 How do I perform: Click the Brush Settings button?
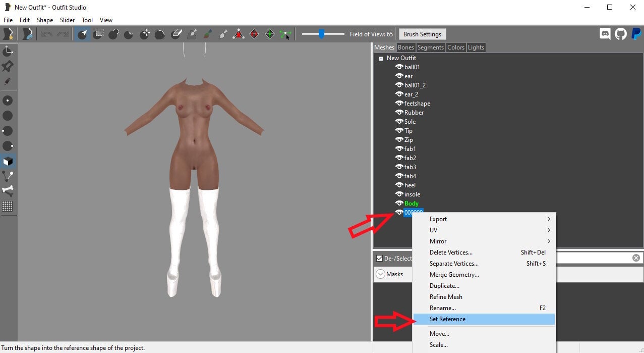pyautogui.click(x=422, y=34)
